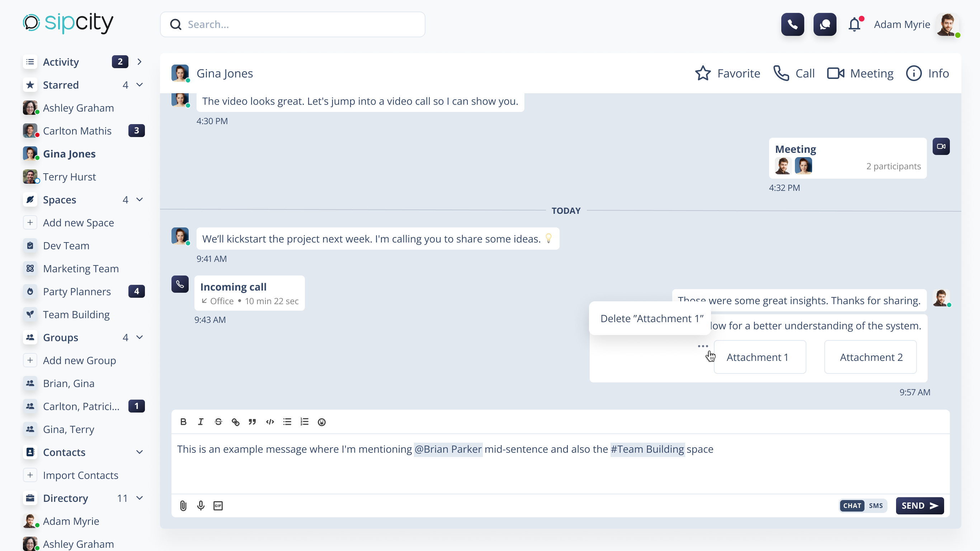Collapse the Spaces section chevron
The height and width of the screenshot is (551, 980).
pyautogui.click(x=140, y=200)
